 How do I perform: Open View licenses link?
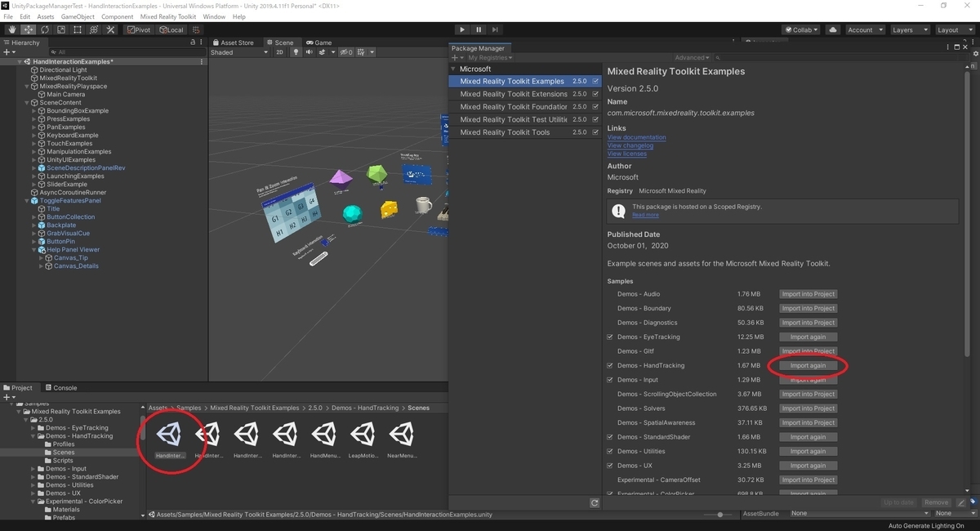pyautogui.click(x=627, y=154)
